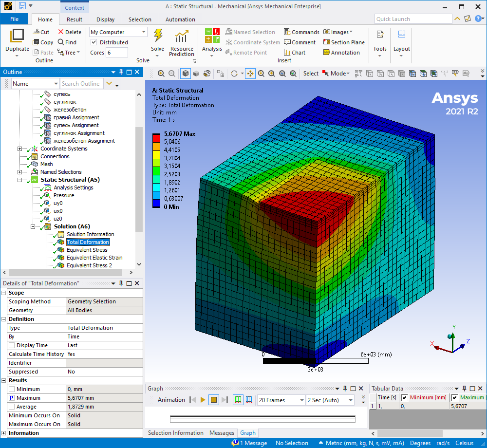Click the save icon in title bar
The image size is (487, 448).
[22, 6]
